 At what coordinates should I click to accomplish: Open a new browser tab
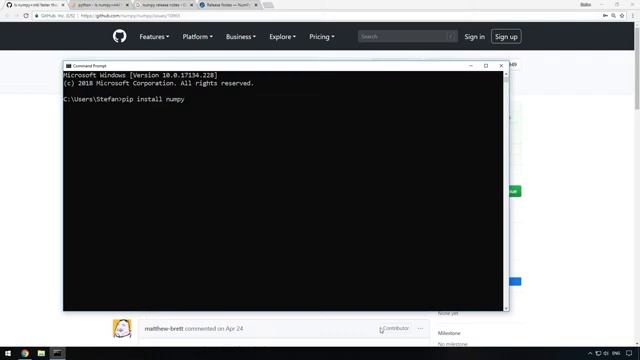pyautogui.click(x=268, y=5)
